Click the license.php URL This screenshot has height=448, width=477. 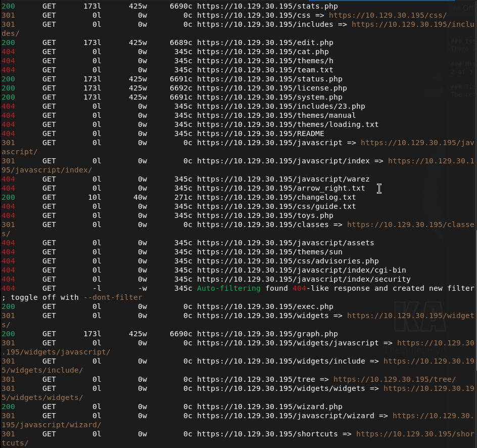point(272,88)
